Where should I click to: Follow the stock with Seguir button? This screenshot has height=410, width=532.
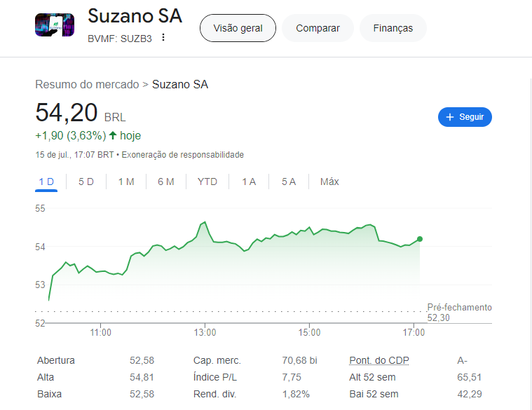465,117
